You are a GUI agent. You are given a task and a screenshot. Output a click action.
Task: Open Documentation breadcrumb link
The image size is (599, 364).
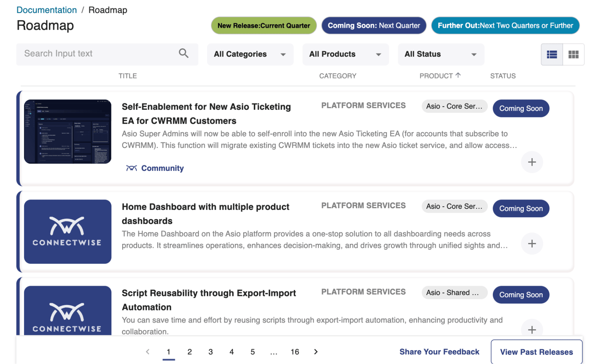[x=47, y=10]
